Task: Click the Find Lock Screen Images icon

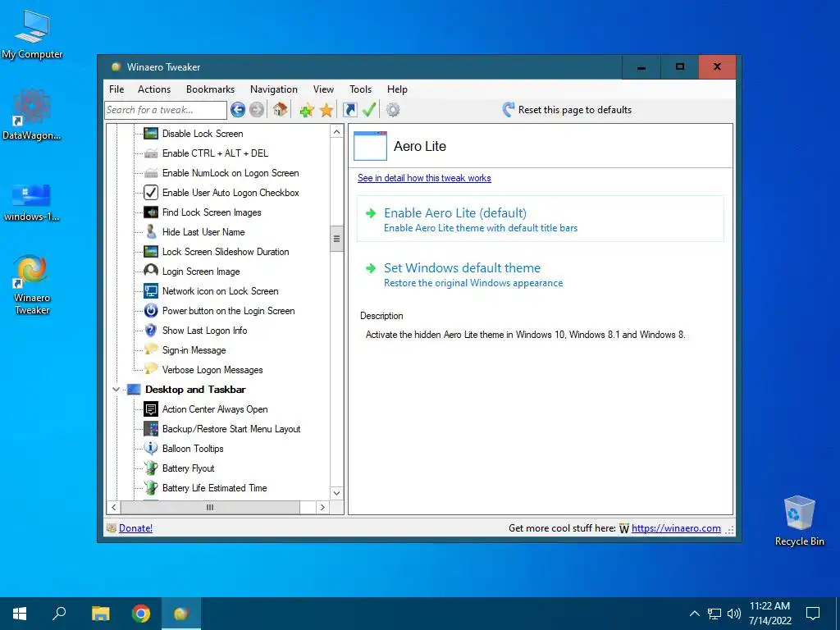Action: 151,212
